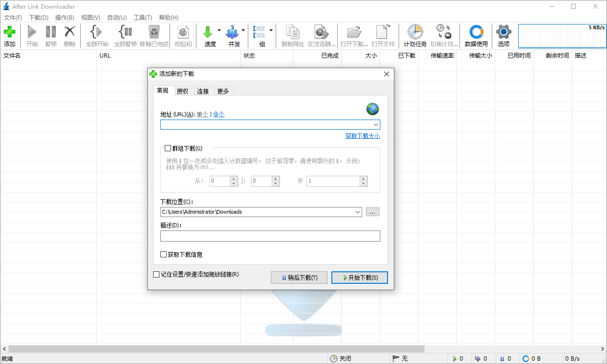Enable the 群组下载 checkbox

[168, 148]
